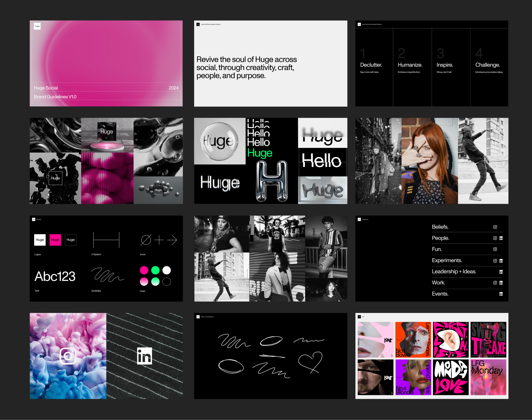
Task: Click the "Declutter." heading
Action: coord(371,65)
